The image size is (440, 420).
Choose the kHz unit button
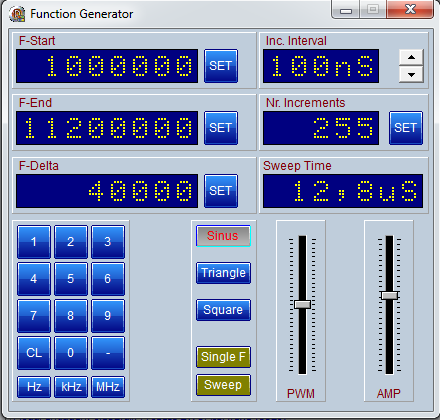point(71,387)
